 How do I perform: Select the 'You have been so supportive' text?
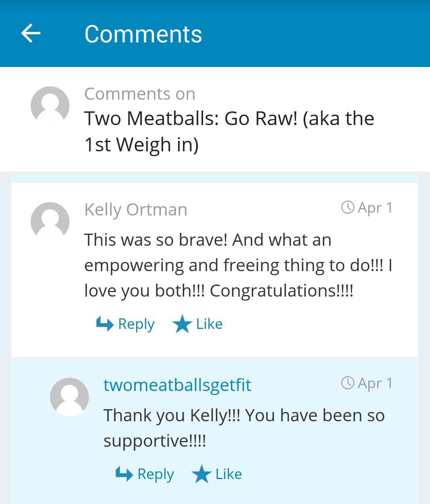point(244,428)
